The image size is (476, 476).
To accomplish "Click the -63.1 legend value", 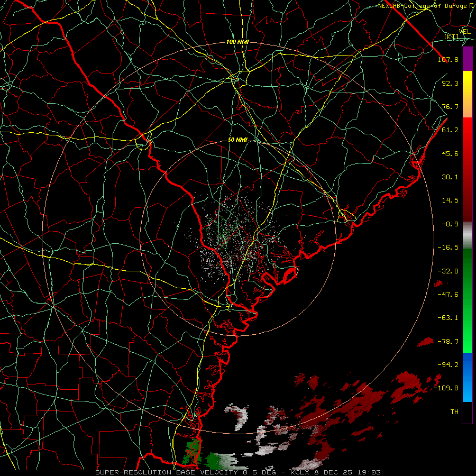I will 448,318.
